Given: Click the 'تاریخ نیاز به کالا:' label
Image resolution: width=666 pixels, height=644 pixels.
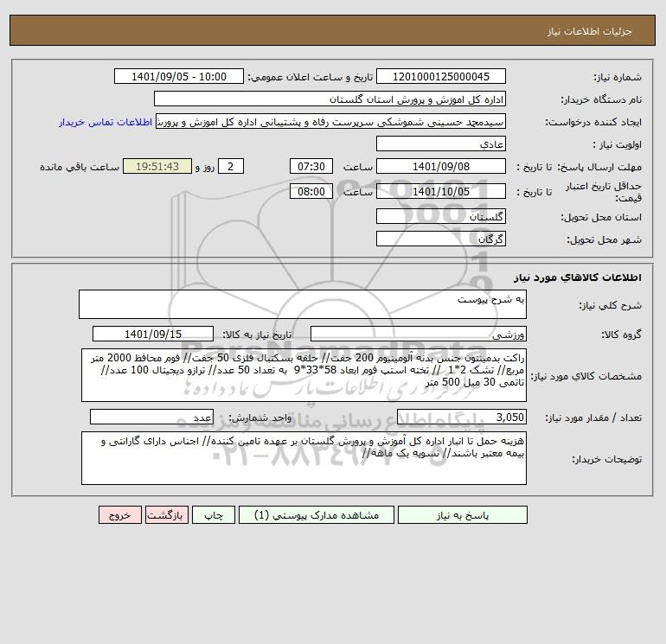Looking at the screenshot, I should click(x=257, y=335).
